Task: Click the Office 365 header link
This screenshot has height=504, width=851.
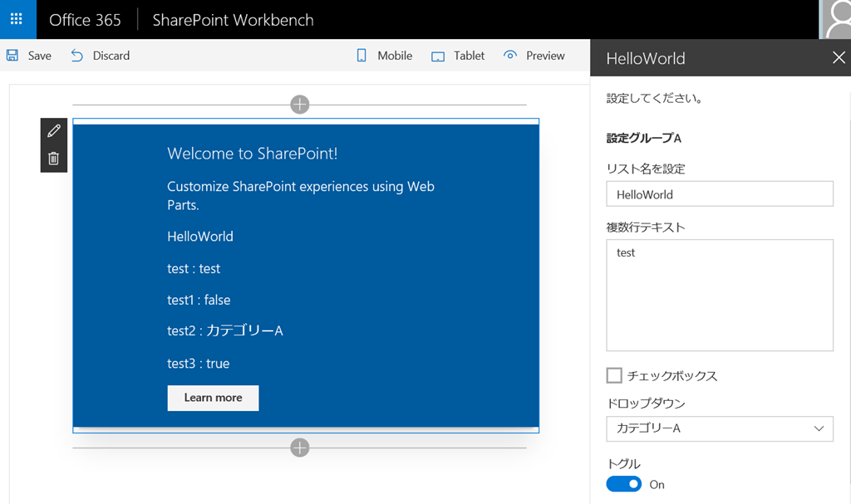Action: 85,20
